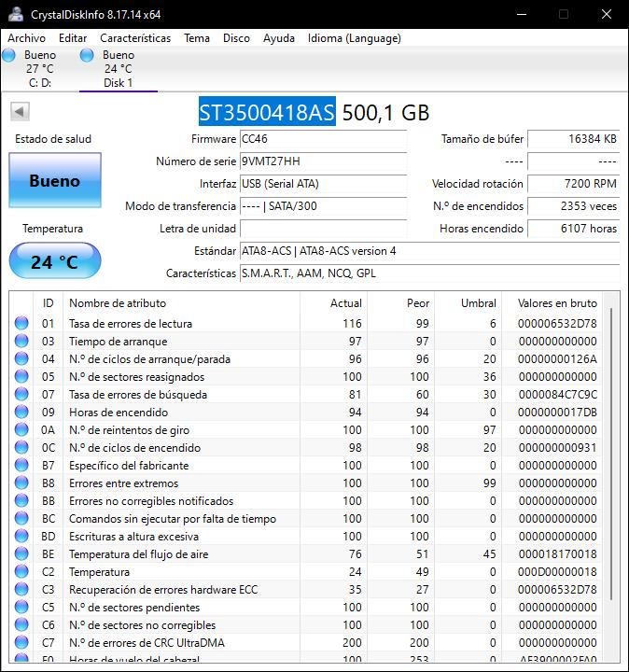Click status orb for Tasa de errores de búsqueda
The image size is (629, 672).
(x=21, y=394)
